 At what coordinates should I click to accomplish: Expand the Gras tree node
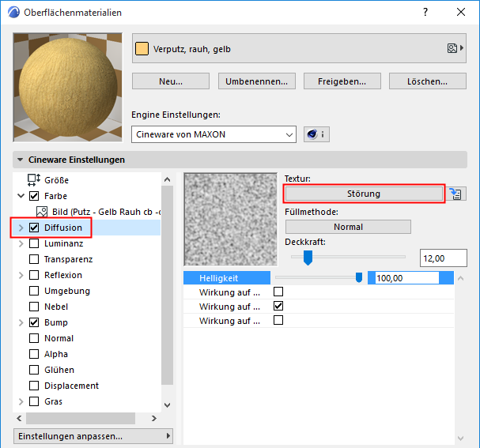(21, 401)
